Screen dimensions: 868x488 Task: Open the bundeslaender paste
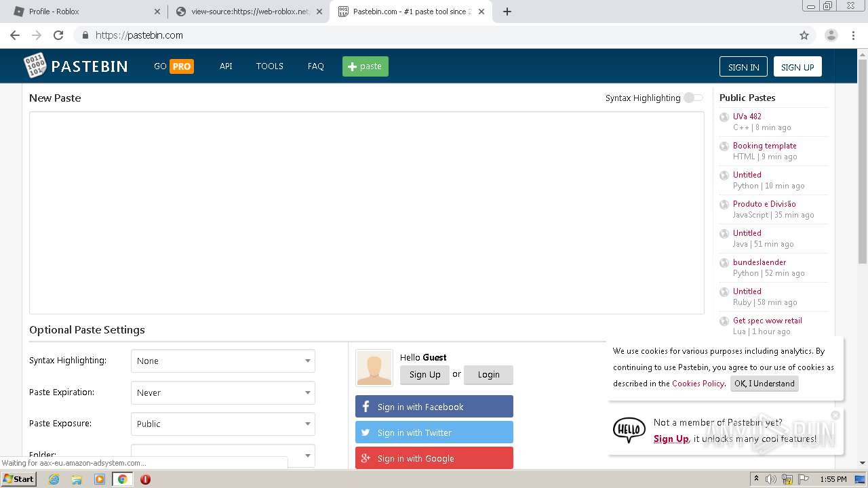pyautogui.click(x=759, y=262)
